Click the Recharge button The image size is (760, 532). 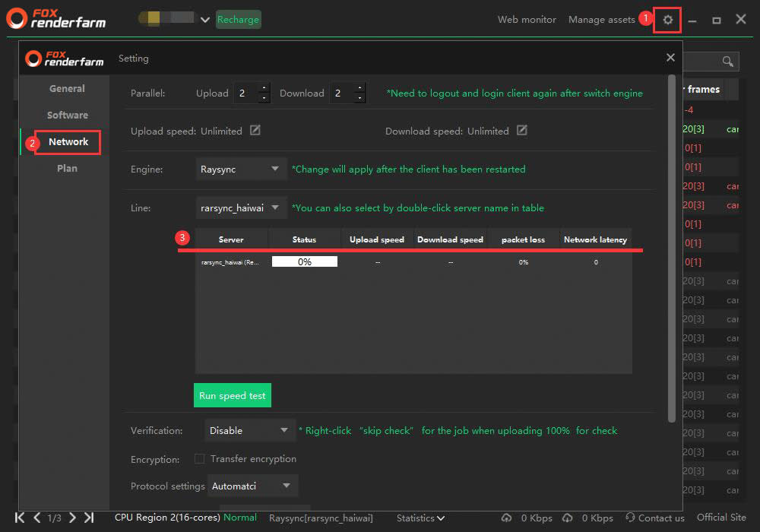tap(238, 20)
